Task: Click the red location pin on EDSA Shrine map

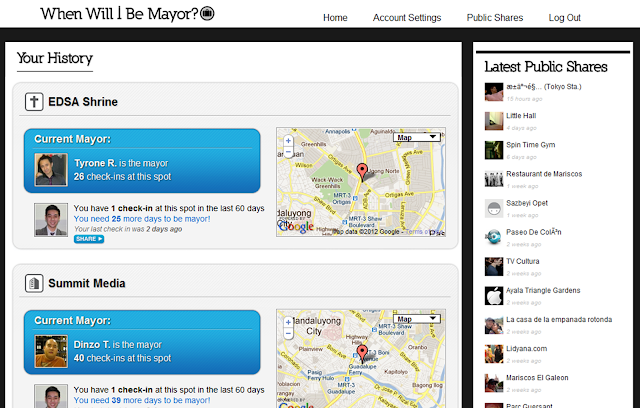Action: click(362, 171)
